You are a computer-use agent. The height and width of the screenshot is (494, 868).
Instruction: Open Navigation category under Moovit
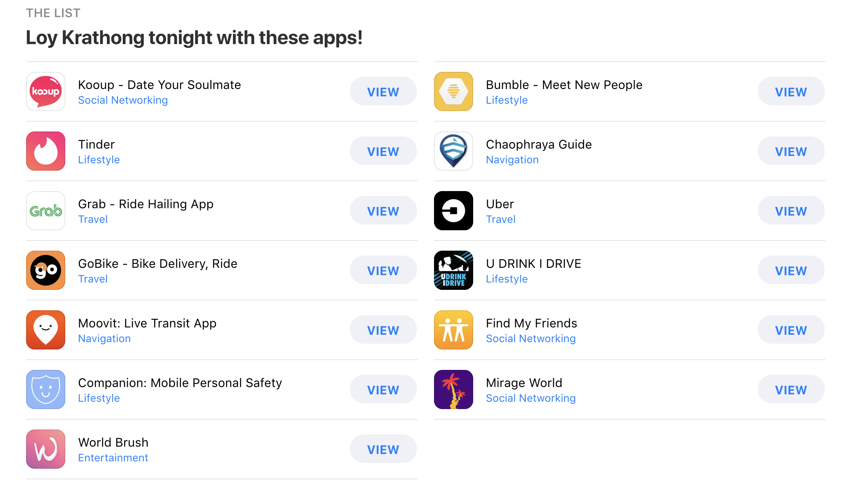104,339
